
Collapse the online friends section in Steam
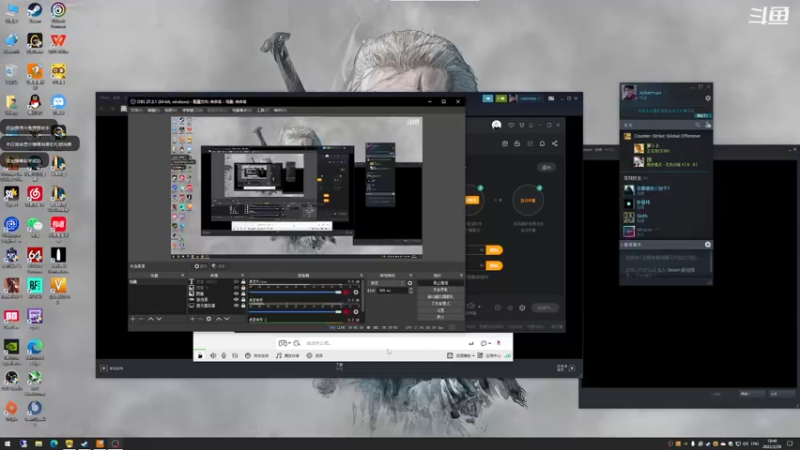[636, 178]
